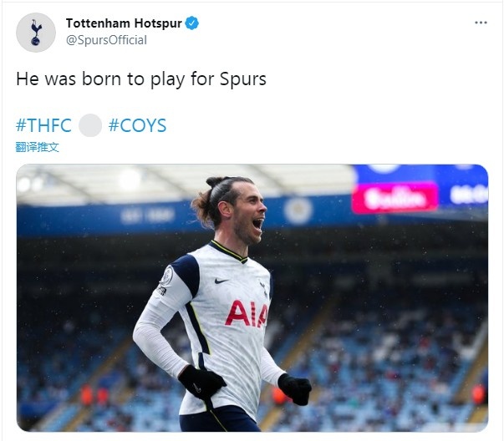Open the Tottenham Hotspur cockerel profile avatar

pyautogui.click(x=36, y=32)
